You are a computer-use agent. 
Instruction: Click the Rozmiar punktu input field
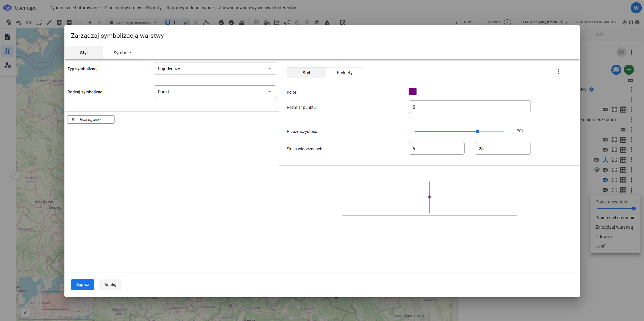pyautogui.click(x=469, y=107)
